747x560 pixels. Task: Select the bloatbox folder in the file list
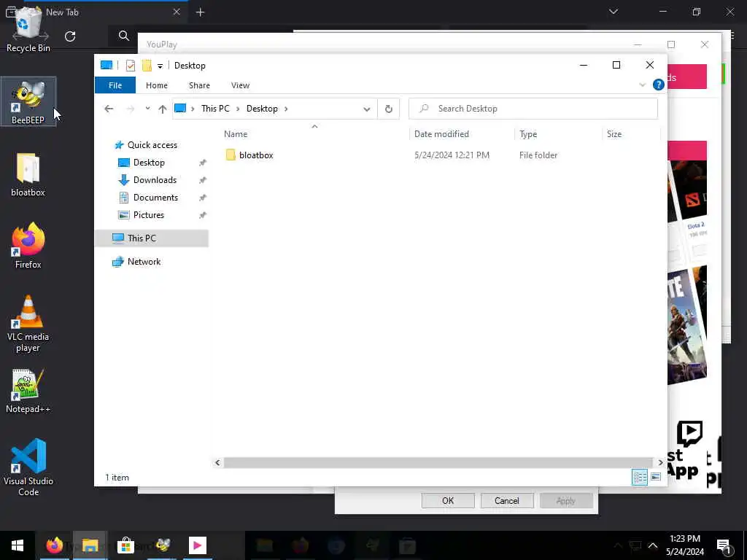256,155
